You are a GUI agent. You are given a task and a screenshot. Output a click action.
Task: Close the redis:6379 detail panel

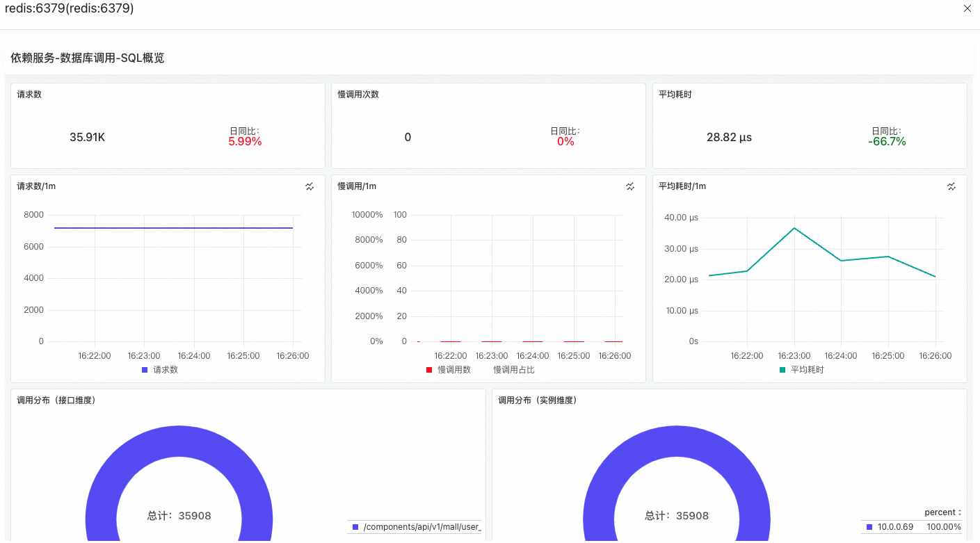[x=967, y=8]
